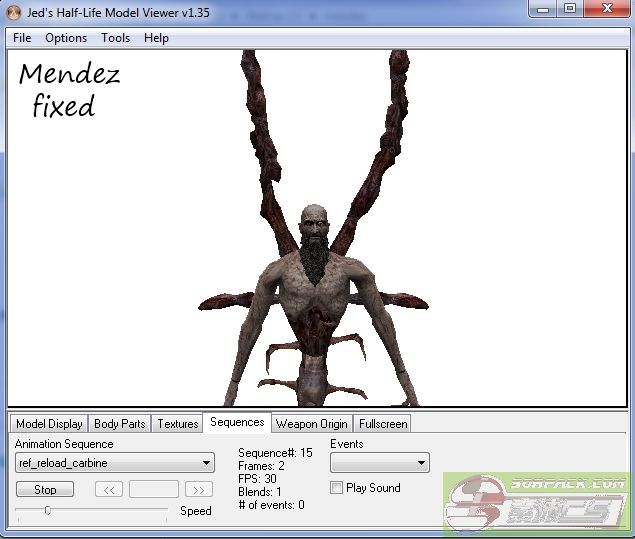635x539 pixels.
Task: Open the Tools menu
Action: (115, 38)
